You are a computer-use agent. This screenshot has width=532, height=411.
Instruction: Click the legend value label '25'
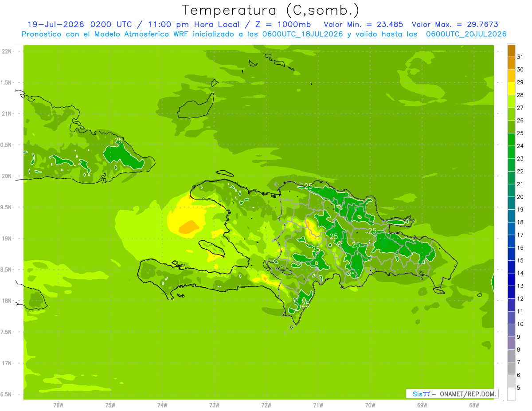click(x=520, y=133)
